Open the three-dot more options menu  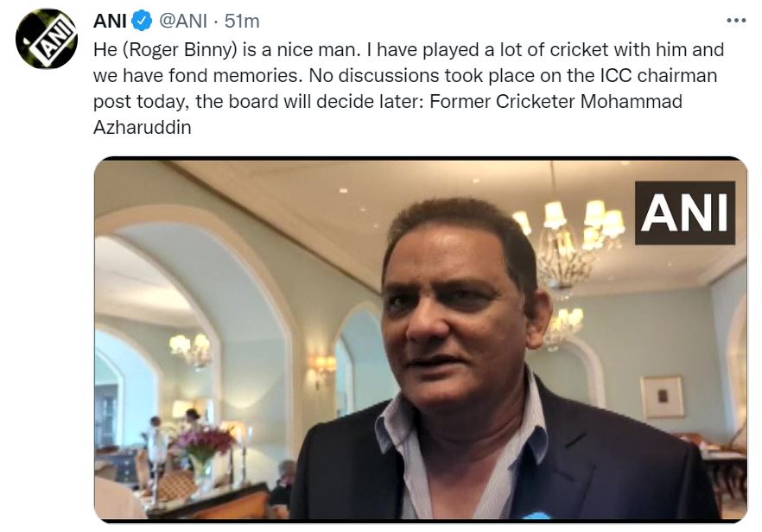click(735, 21)
